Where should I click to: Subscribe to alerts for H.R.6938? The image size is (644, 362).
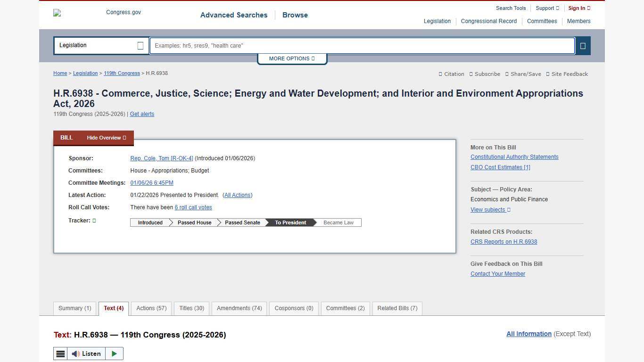(x=485, y=74)
